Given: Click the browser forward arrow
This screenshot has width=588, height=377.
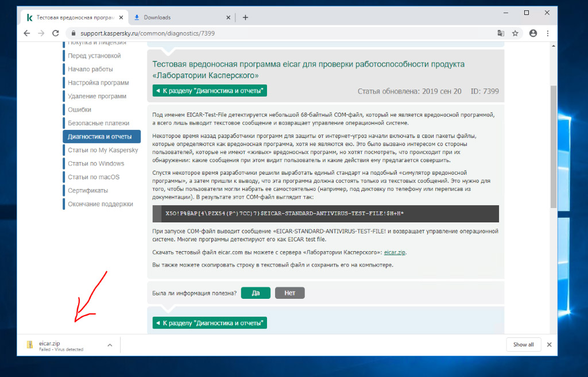Looking at the screenshot, I should coord(41,33).
